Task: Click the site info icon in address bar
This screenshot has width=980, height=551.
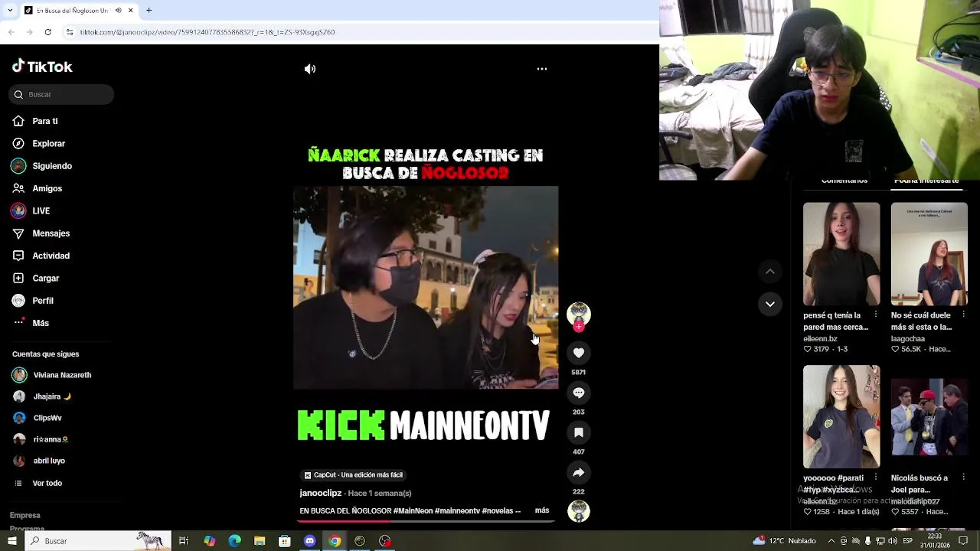Action: (70, 32)
